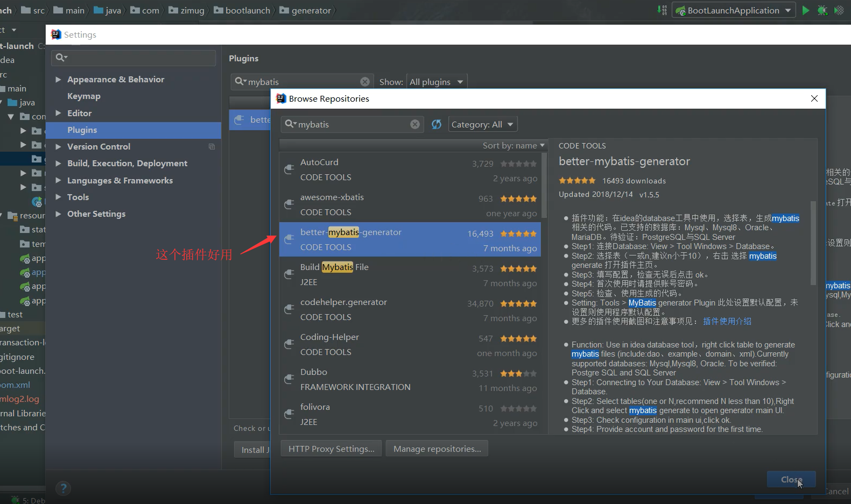
Task: Click the build project icon near run configuration
Action: click(x=662, y=10)
